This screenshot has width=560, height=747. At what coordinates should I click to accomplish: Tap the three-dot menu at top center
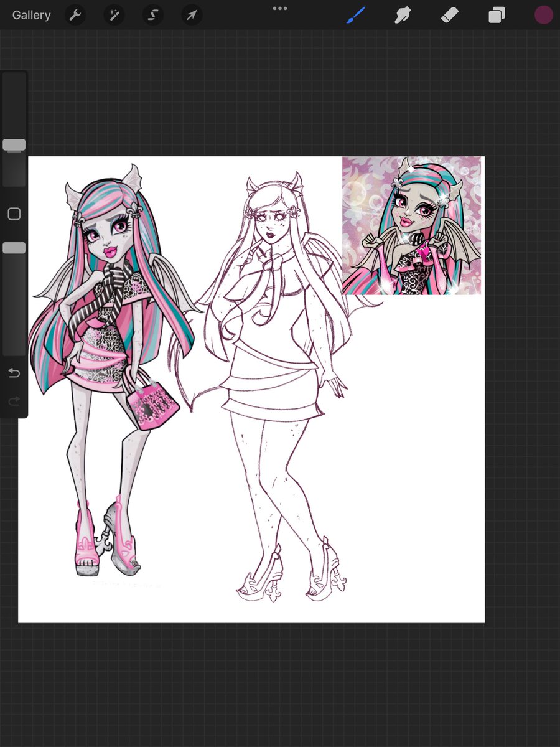[280, 8]
